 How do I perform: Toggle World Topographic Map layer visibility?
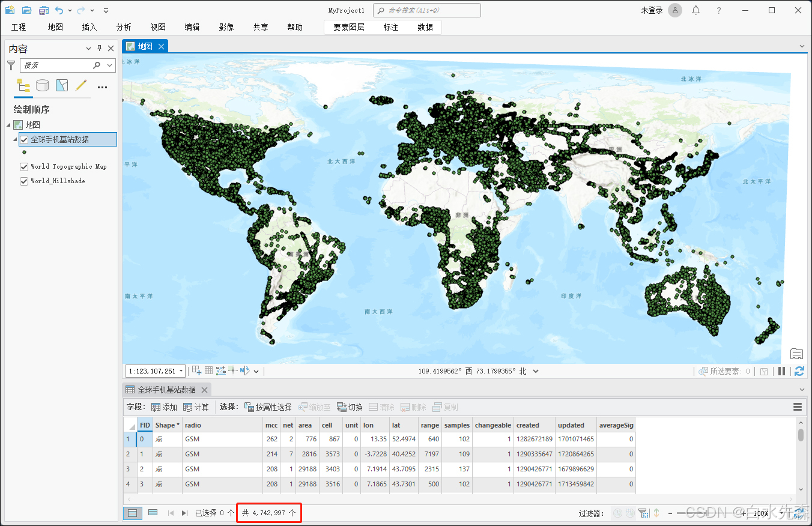24,167
